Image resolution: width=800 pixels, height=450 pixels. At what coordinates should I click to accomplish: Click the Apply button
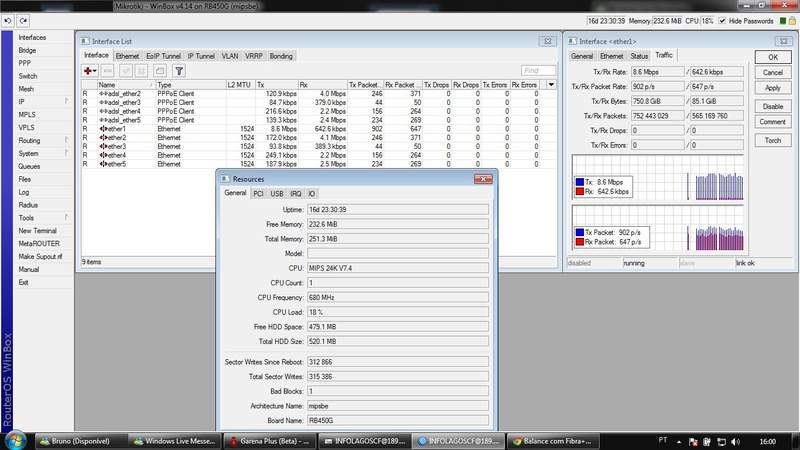pos(773,88)
